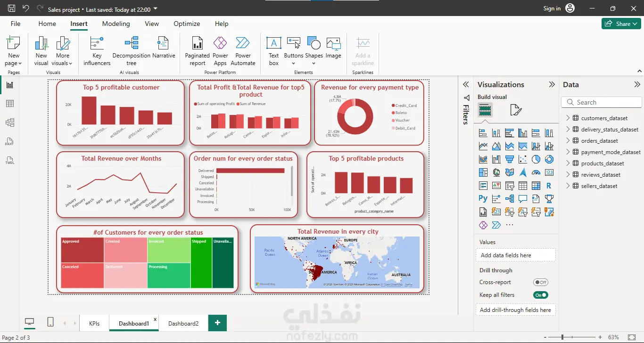Expand reviews_dataset table
Viewport: 644px width, 343px height.
568,174
